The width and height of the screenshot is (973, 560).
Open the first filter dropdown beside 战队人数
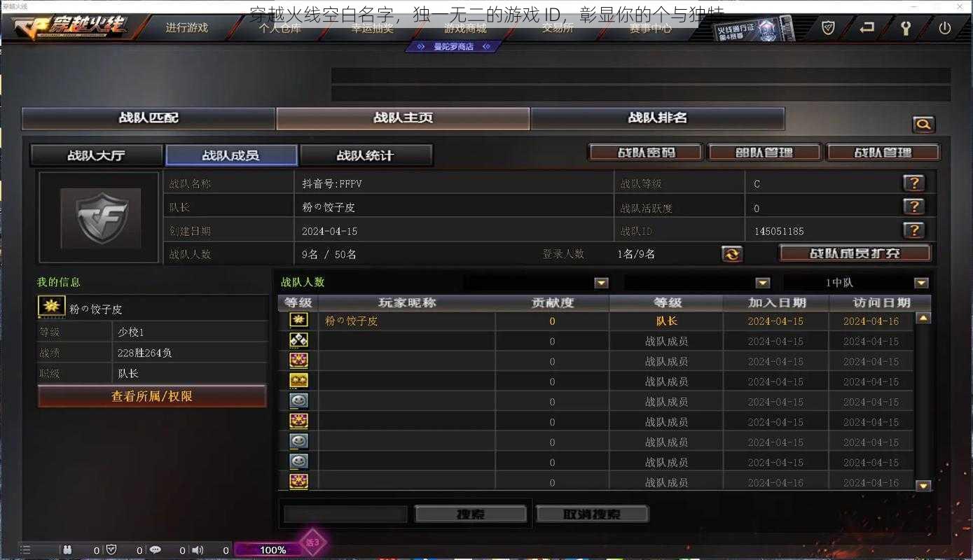(601, 283)
